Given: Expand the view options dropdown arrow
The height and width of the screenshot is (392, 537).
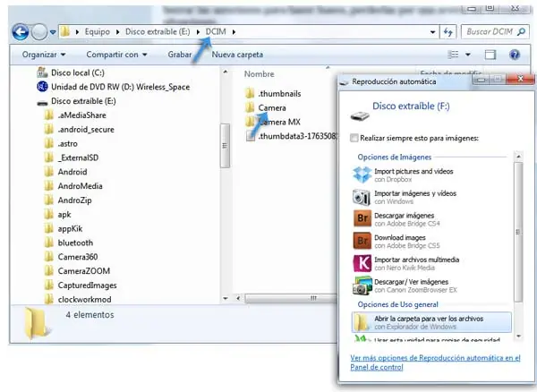Looking at the screenshot, I should click(x=468, y=55).
